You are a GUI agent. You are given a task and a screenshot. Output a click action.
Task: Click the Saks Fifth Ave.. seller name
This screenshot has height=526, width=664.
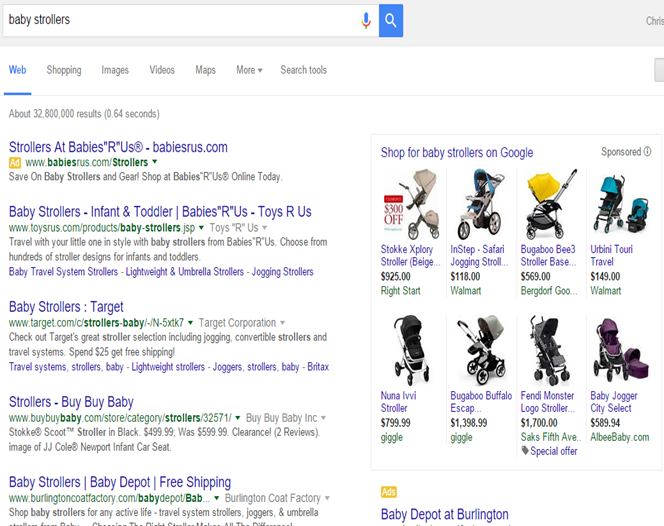tap(551, 437)
